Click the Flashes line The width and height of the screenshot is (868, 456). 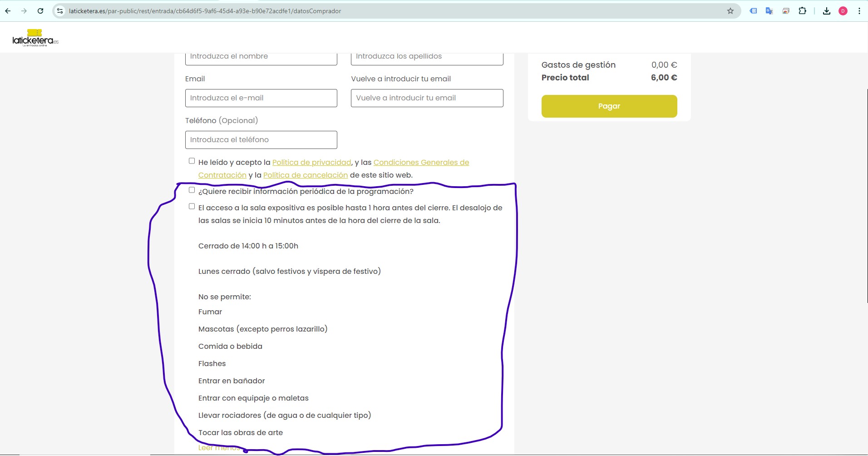click(x=212, y=363)
